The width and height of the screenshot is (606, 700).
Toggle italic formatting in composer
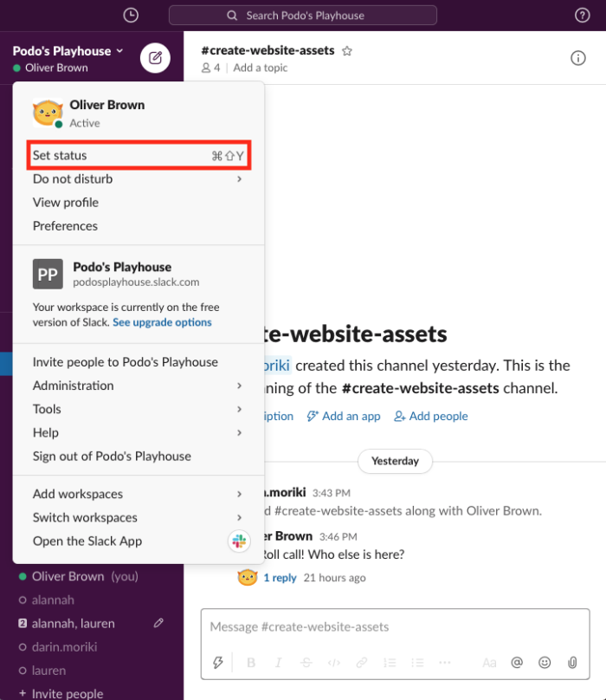[x=278, y=663]
